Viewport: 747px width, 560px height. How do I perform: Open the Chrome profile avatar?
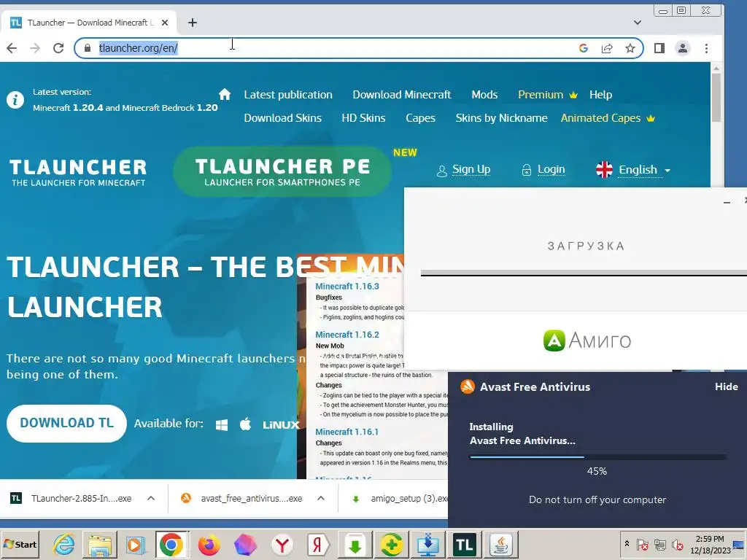pos(683,48)
